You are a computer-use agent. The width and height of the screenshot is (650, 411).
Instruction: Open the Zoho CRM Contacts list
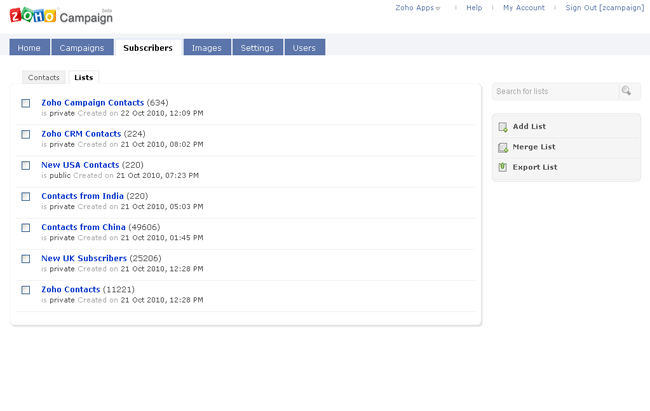click(x=81, y=133)
